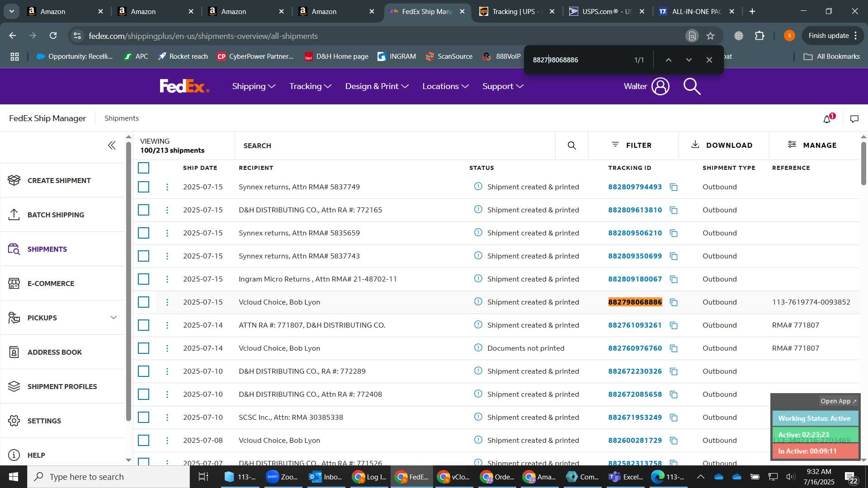Close the find-in-page bar
Viewport: 868px width, 488px height.
click(x=709, y=60)
